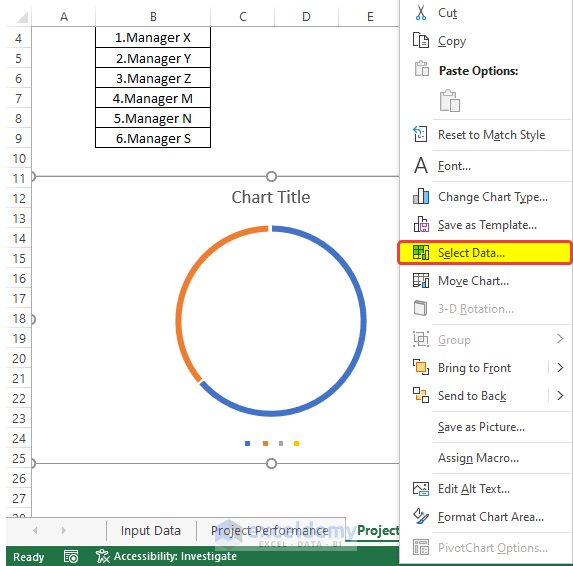Click the chart top-middle resize handle
The image size is (573, 566).
pyautogui.click(x=271, y=176)
